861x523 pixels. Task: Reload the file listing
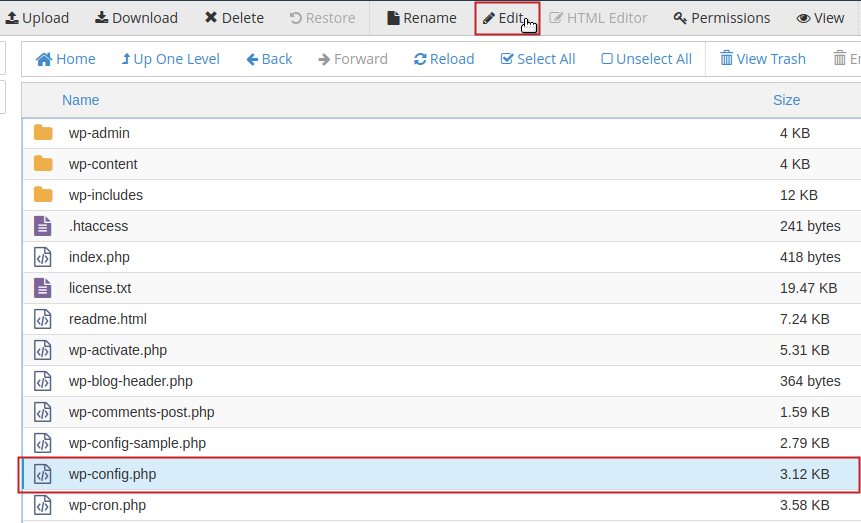tap(444, 59)
